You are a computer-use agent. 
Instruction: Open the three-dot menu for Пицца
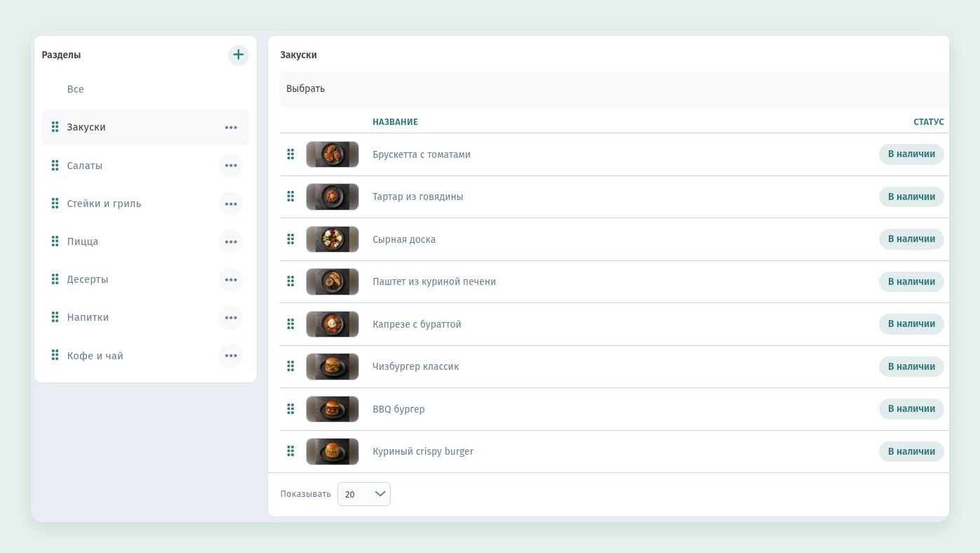(x=231, y=241)
